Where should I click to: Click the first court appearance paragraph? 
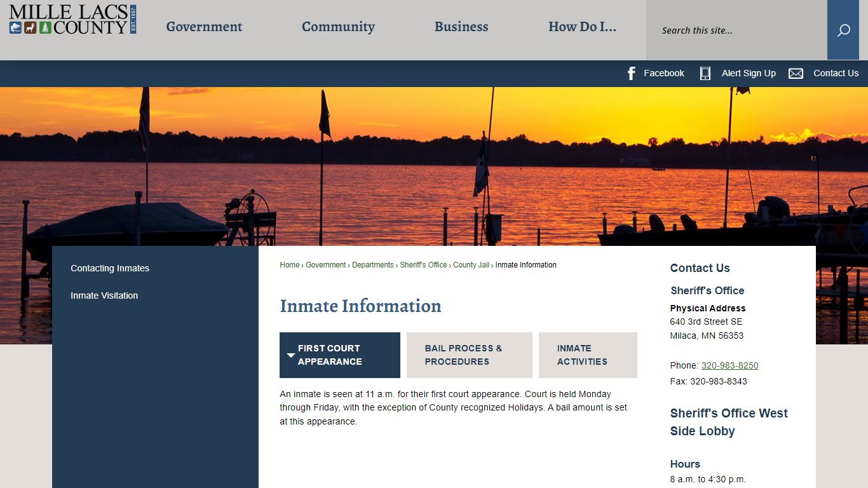[x=454, y=408]
